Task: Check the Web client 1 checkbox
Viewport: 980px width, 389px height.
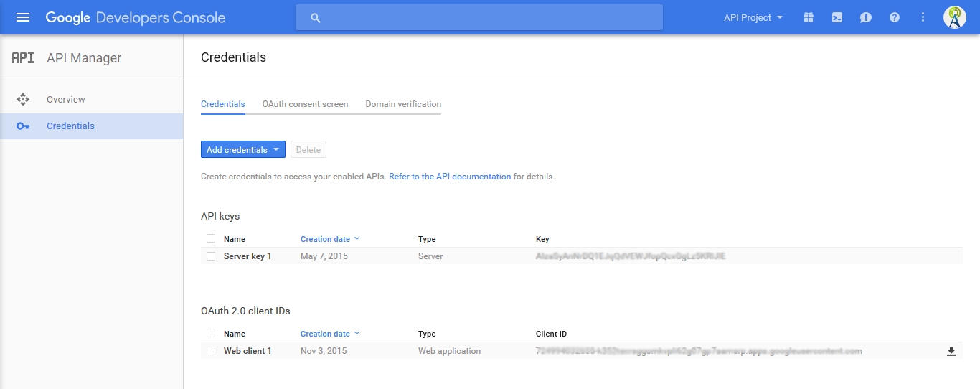Action: point(211,351)
